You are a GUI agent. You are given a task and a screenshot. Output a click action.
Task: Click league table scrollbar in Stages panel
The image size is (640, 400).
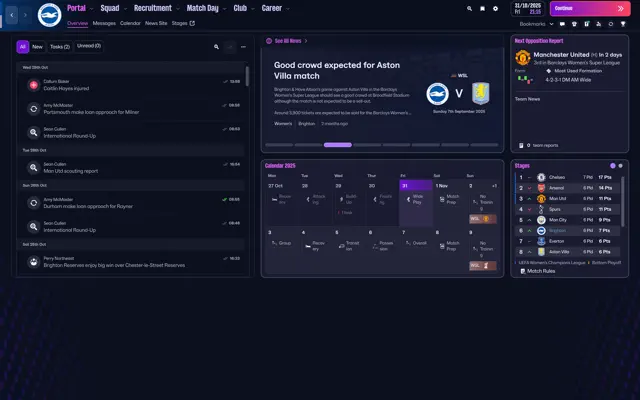[622, 201]
